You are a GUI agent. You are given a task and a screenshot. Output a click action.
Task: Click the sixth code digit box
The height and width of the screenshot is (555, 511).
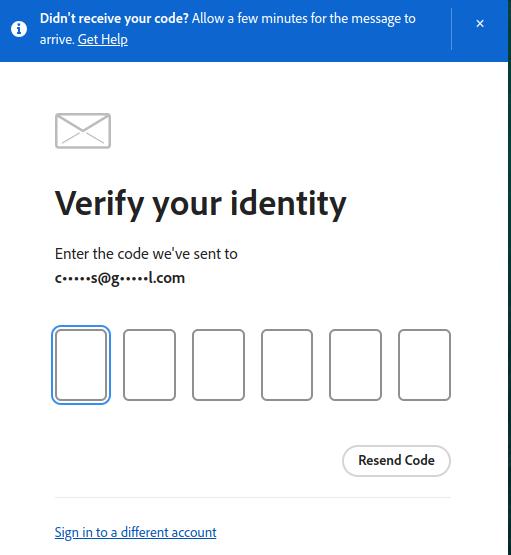click(424, 365)
